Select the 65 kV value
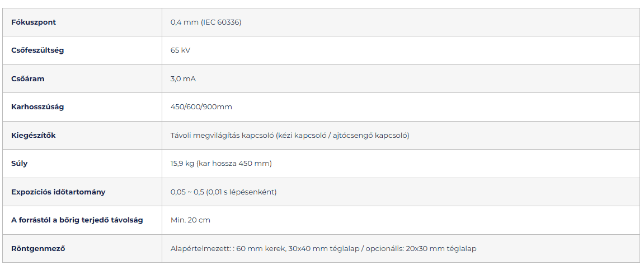Viewport: 644px width, 269px height. (180, 50)
